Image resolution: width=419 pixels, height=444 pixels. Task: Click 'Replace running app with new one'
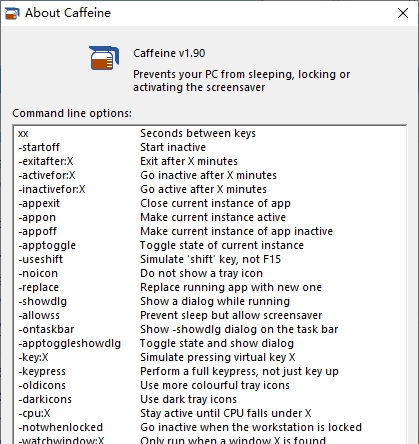[x=231, y=287]
